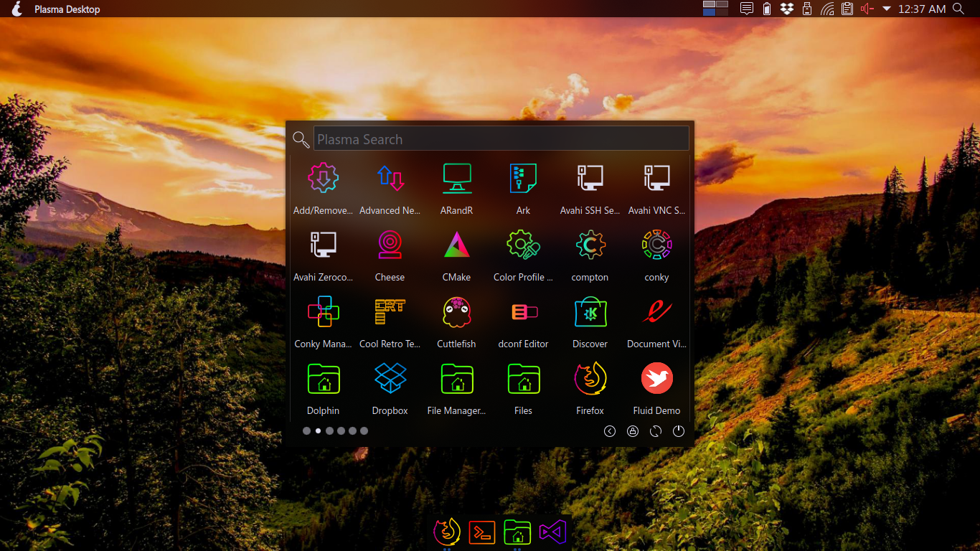Image resolution: width=980 pixels, height=551 pixels.
Task: Click the back arrow button in launcher
Action: (610, 431)
